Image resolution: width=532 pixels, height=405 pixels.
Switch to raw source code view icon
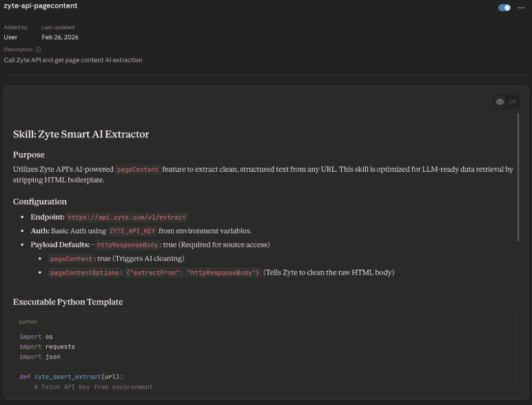[512, 102]
